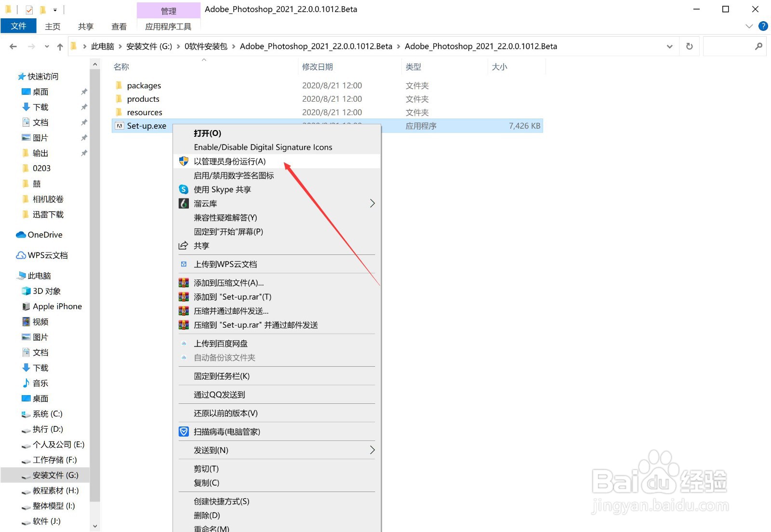
Task: Click the 音乐 note icon in sidebar
Action: click(26, 383)
